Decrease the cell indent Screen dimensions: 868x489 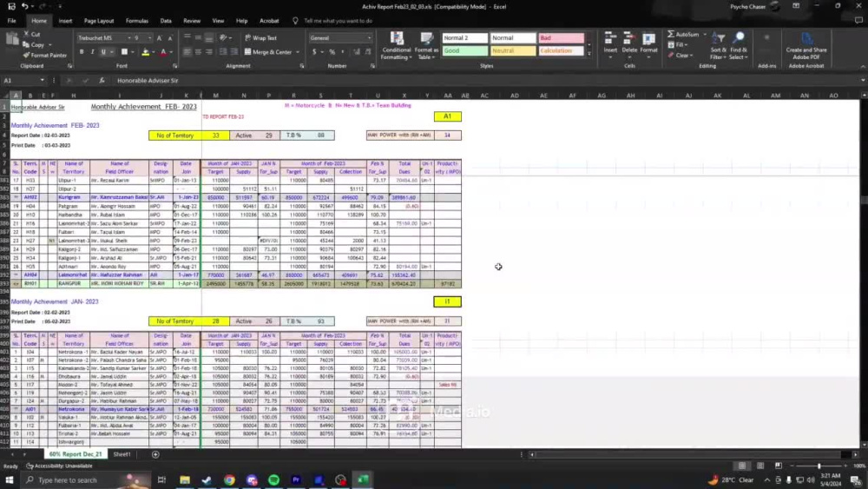(223, 52)
